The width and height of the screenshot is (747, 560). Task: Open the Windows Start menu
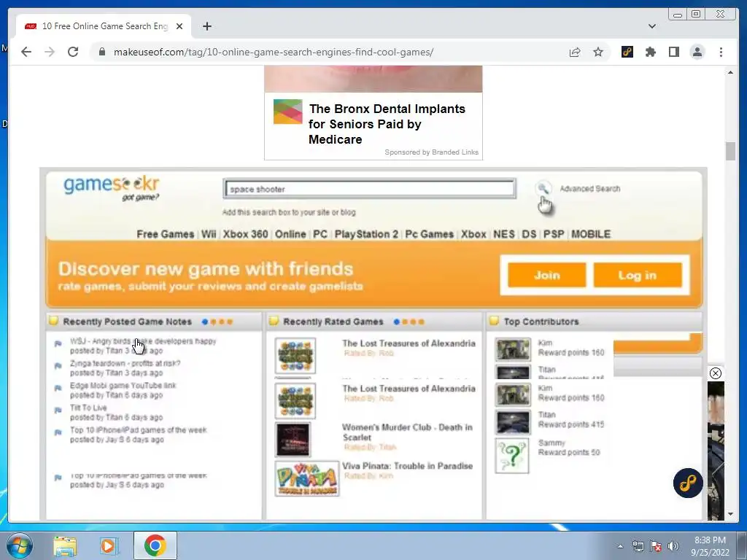click(x=20, y=545)
